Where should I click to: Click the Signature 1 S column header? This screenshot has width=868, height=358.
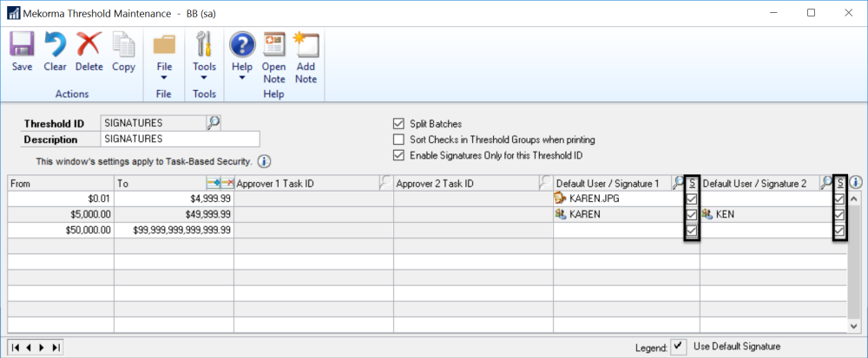click(692, 183)
